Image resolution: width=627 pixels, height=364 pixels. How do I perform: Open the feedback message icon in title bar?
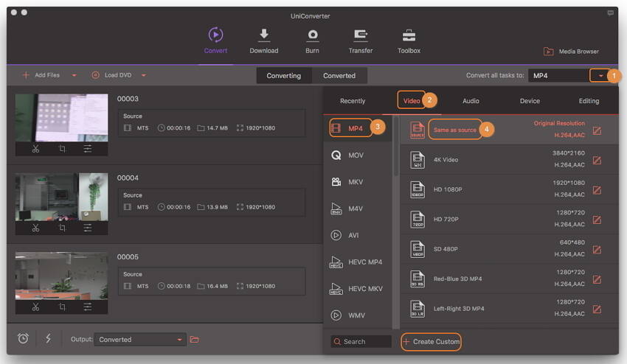tap(610, 13)
